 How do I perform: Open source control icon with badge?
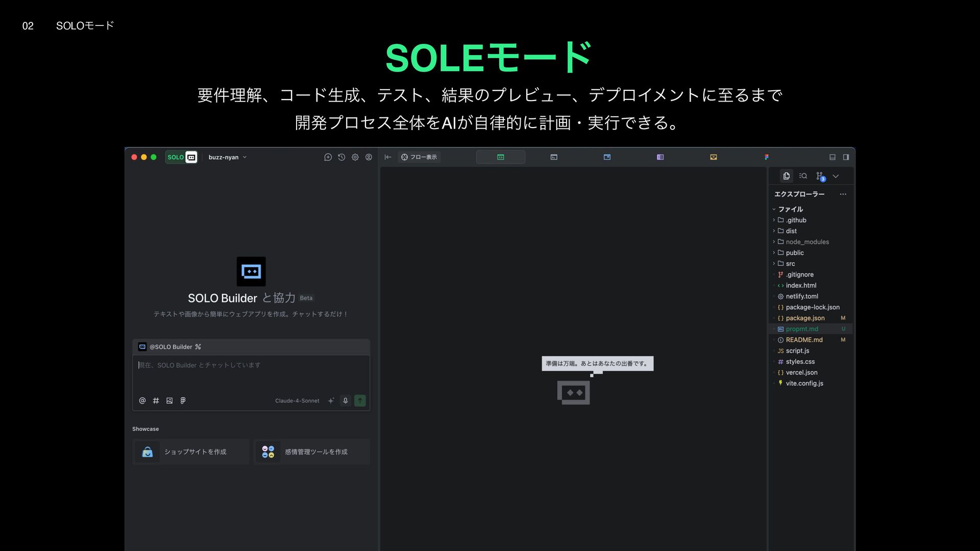[x=820, y=176]
